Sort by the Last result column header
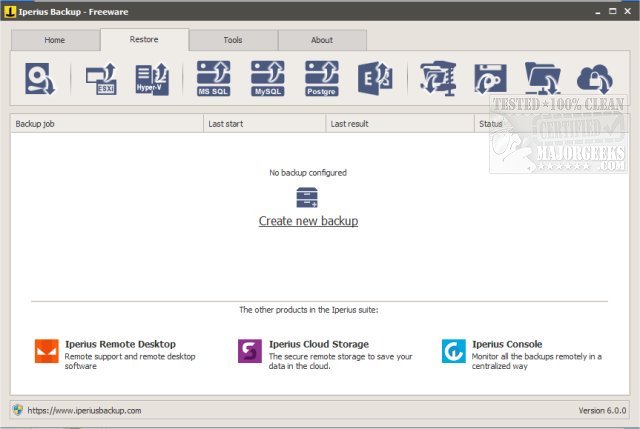Screen dimensions: 640x429 pyautogui.click(x=400, y=124)
